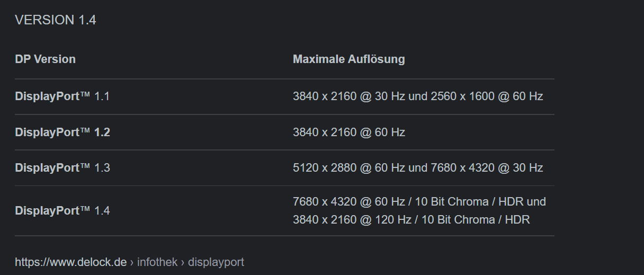Click the 2560 x 1600 @ 60 Hz text
The width and height of the screenshot is (644, 275).
coord(487,96)
